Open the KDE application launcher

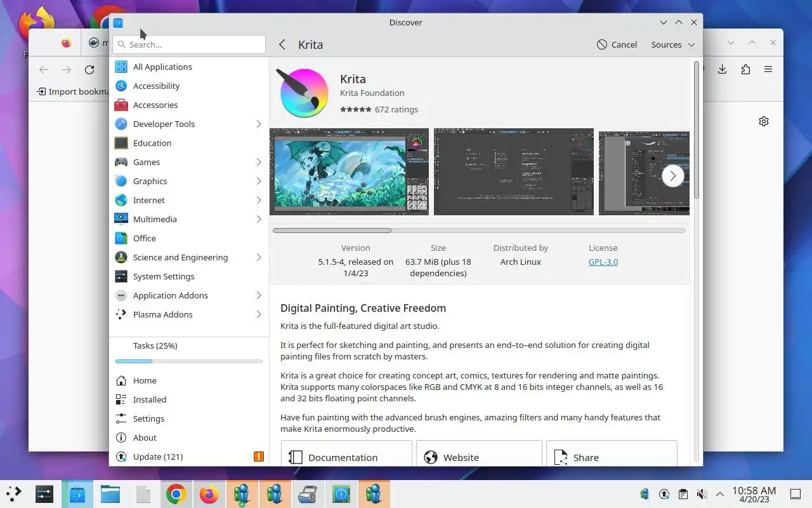(x=14, y=493)
